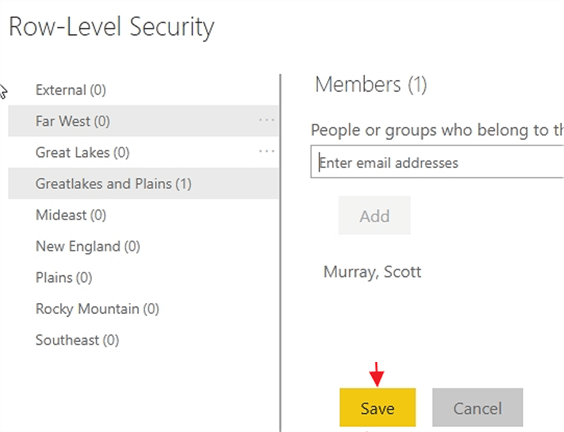
Task: Open the Great Lakes role ellipsis menu
Action: [267, 151]
